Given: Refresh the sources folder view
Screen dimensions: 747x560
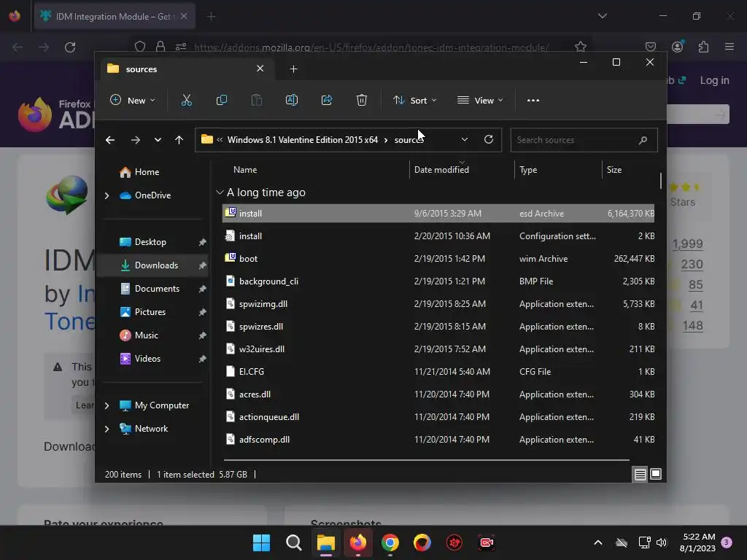Looking at the screenshot, I should coord(488,139).
